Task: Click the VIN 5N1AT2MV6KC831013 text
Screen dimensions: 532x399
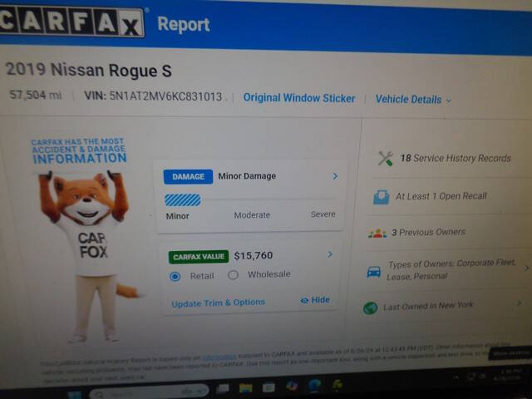Action: pos(153,96)
